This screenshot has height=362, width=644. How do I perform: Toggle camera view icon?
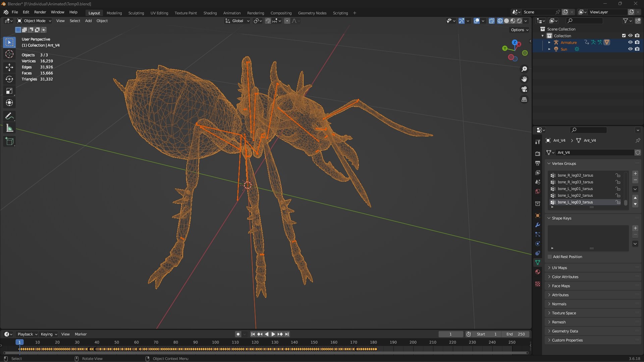click(524, 89)
